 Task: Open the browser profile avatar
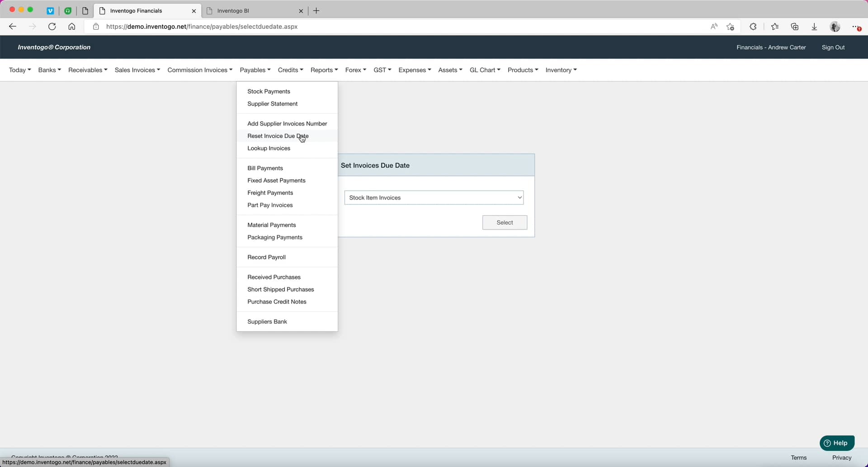click(835, 27)
